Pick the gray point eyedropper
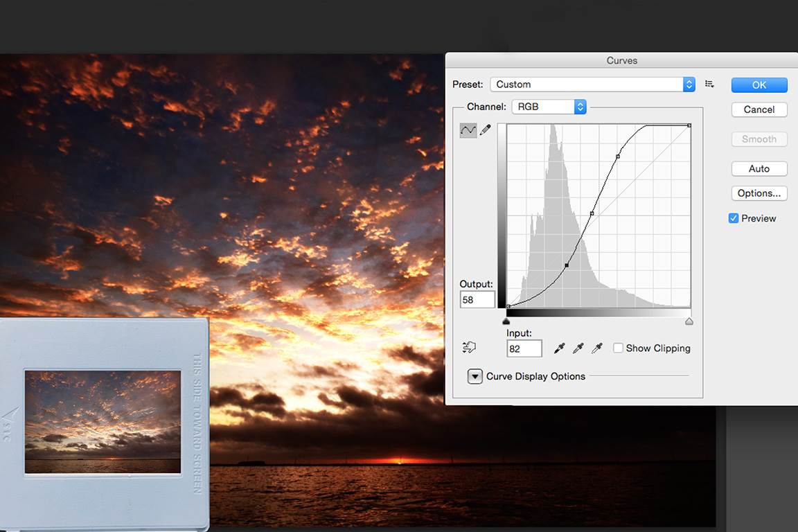The image size is (798, 532). click(578, 348)
